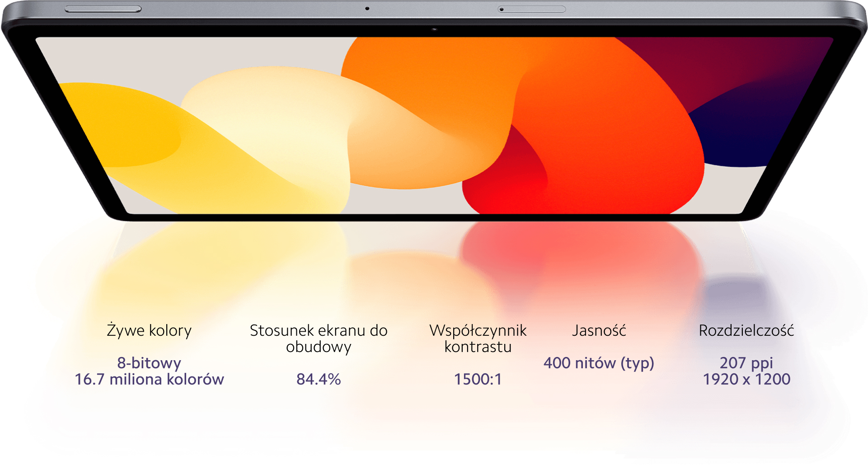
Task: Click '16.7 miliona kolorów' value
Action: 149,379
